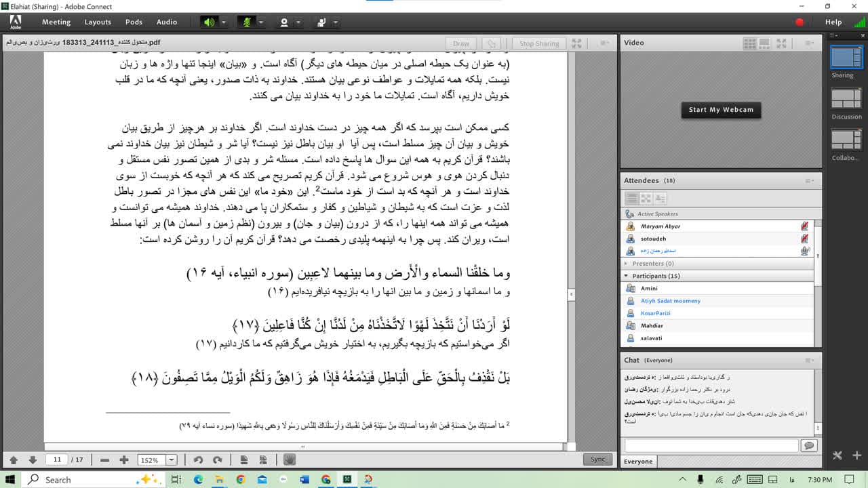Select the Everyone chat tab
Screen dimensions: 868x488
pos(638,462)
